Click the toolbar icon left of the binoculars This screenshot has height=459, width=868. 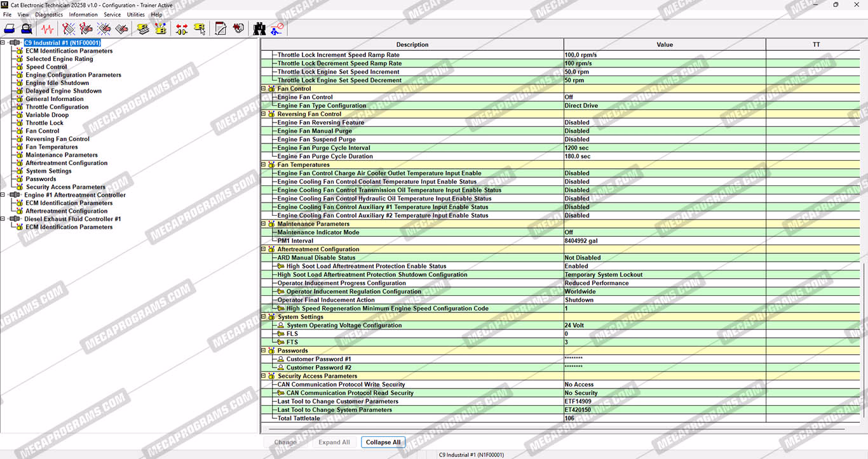(239, 29)
